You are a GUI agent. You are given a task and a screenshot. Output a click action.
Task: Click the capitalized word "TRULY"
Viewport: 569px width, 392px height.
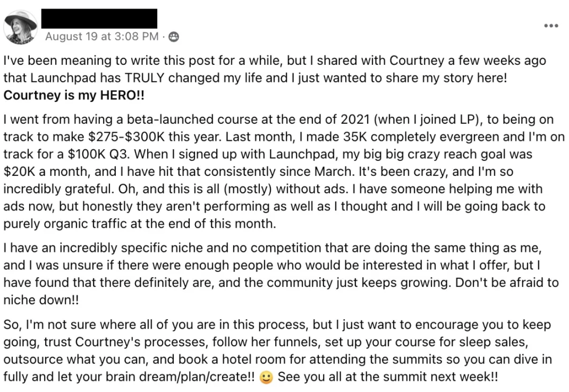coord(144,78)
